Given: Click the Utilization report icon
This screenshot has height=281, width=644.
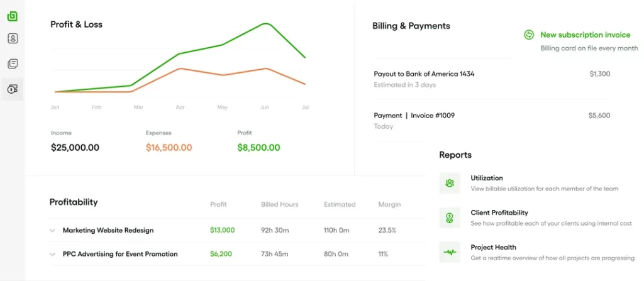Looking at the screenshot, I should point(450,183).
